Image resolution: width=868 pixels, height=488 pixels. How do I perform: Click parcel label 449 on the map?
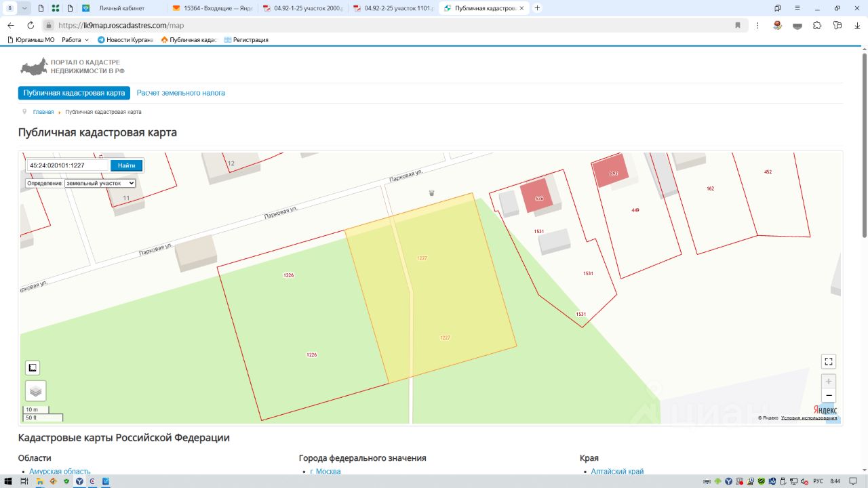point(635,210)
